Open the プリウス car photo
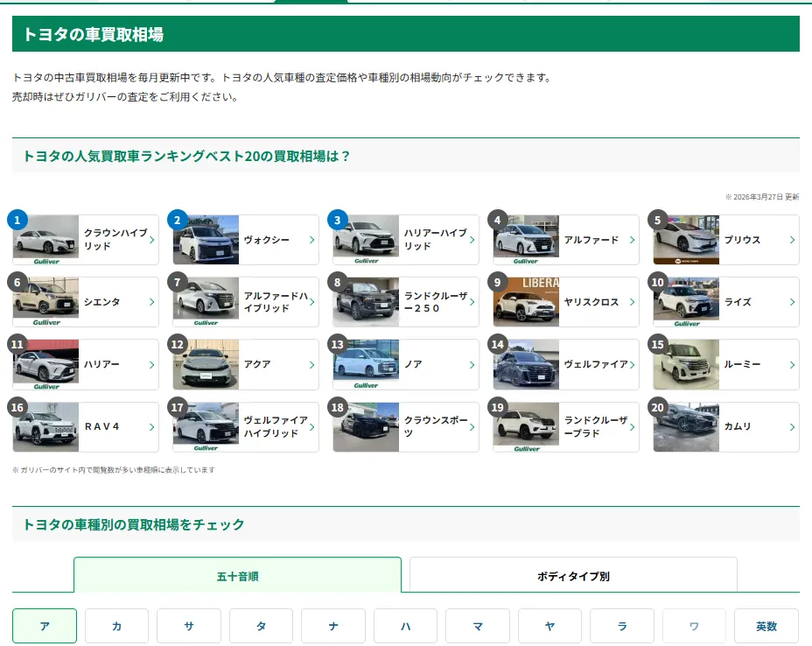Viewport: 812px width, 646px height. (686, 240)
